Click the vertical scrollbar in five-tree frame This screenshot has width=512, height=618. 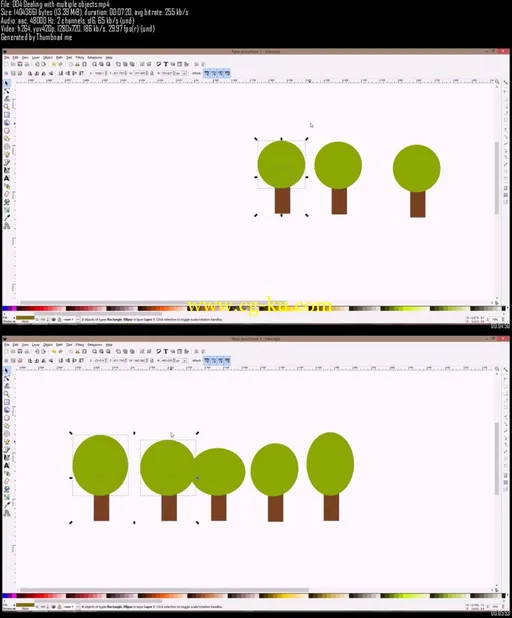coord(497,458)
